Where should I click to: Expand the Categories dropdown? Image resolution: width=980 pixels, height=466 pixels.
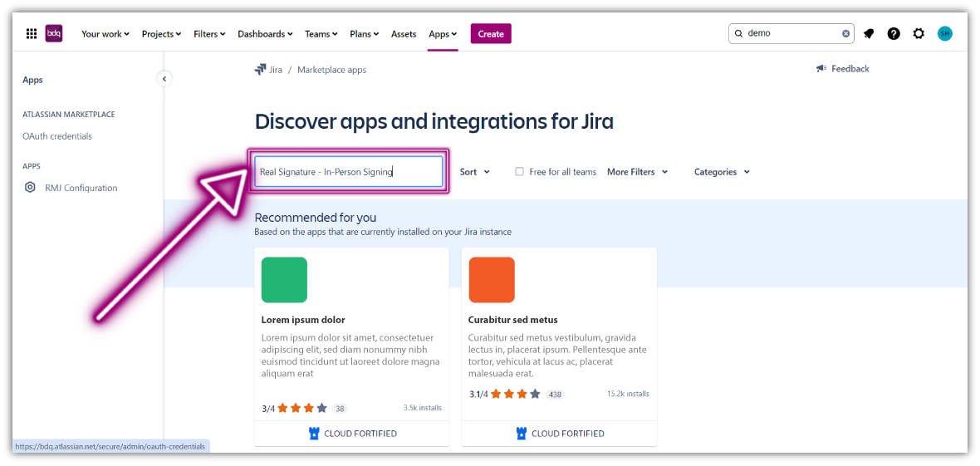point(722,171)
